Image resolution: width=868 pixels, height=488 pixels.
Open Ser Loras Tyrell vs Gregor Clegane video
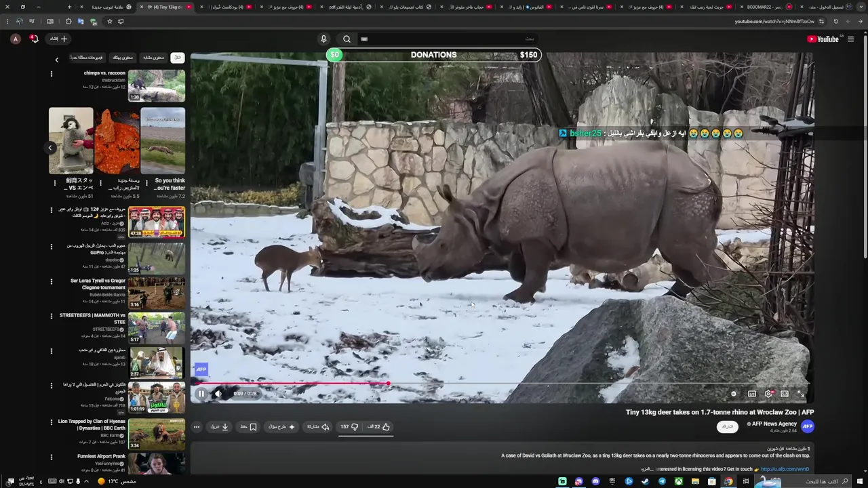(157, 293)
